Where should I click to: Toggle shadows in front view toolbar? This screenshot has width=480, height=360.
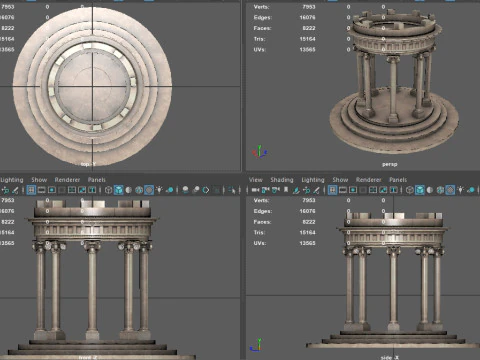pos(170,190)
